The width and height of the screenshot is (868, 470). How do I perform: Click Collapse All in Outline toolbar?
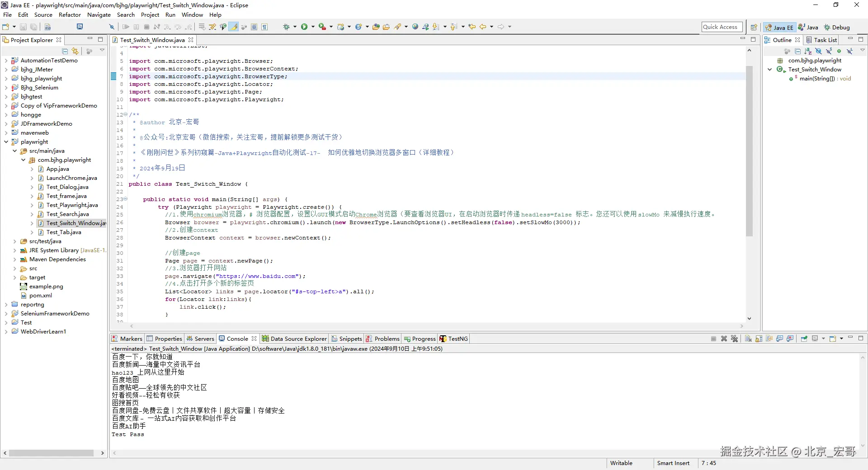[797, 51]
